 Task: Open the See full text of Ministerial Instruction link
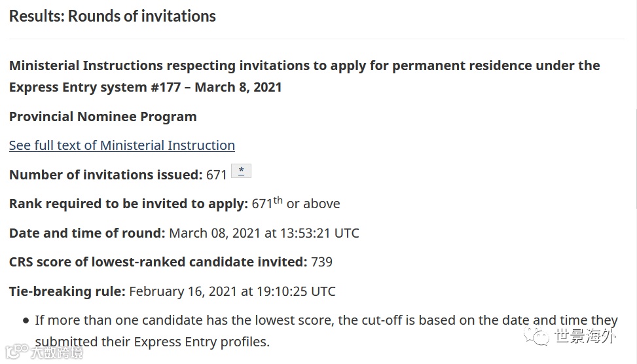[x=122, y=145]
